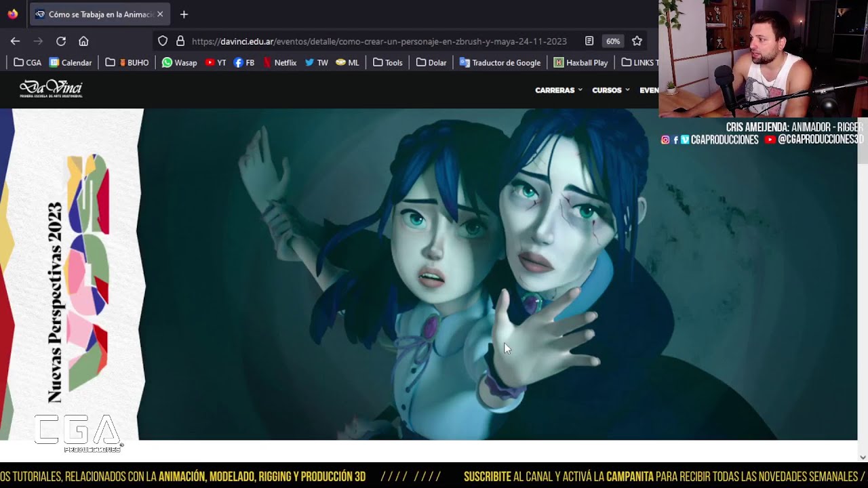Open the Haxball Play bookmark
This screenshot has width=868, height=488.
pos(580,62)
